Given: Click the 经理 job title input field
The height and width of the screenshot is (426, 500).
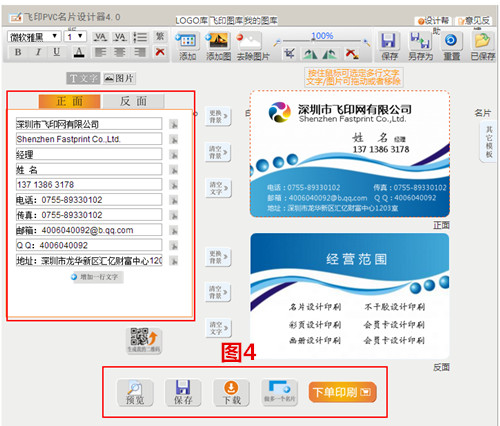Looking at the screenshot, I should tap(89, 154).
